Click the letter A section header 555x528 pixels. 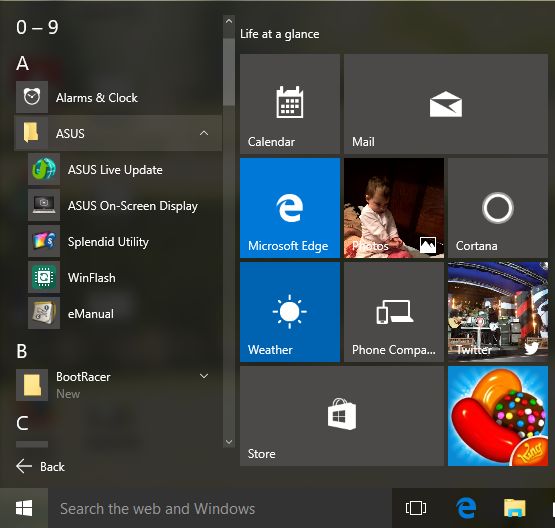(22, 63)
